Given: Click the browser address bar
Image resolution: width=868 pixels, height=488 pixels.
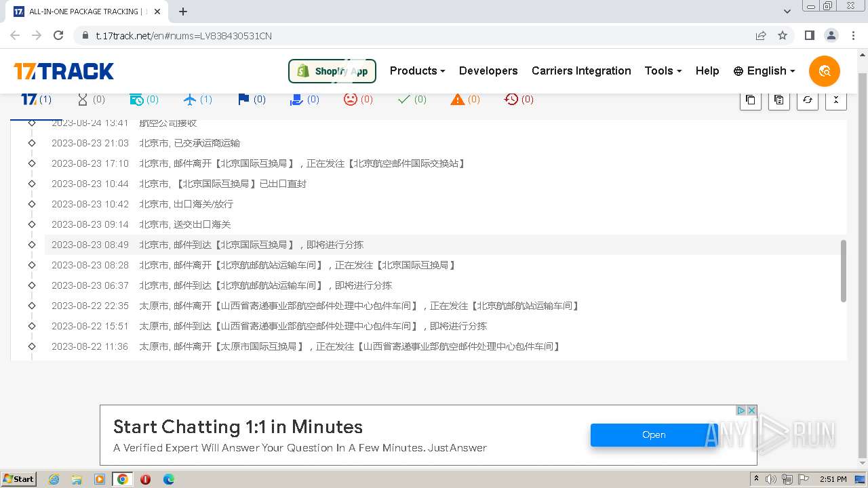Looking at the screenshot, I should click(x=414, y=36).
